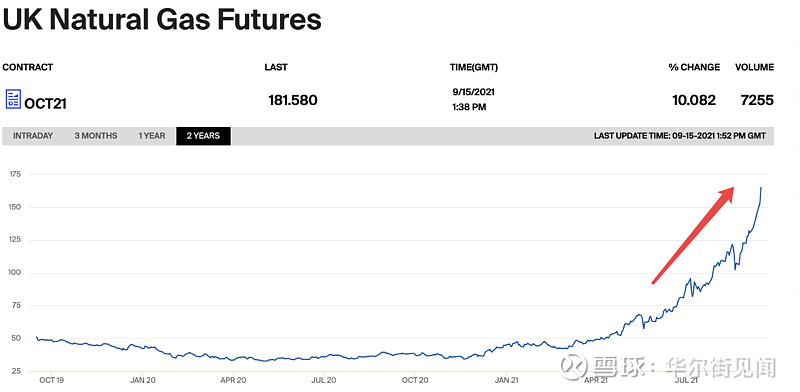Select the 3 MONTHS chart range
Screen dimensions: 800x392
click(96, 136)
